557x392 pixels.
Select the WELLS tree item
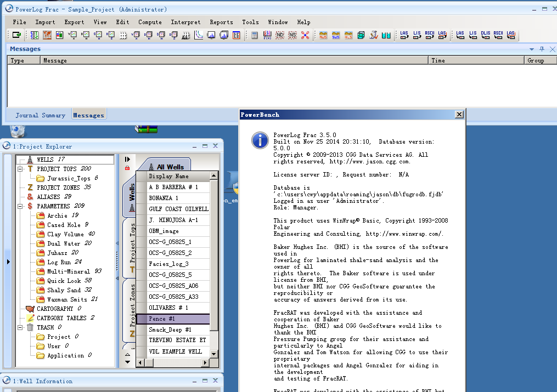tap(50, 160)
